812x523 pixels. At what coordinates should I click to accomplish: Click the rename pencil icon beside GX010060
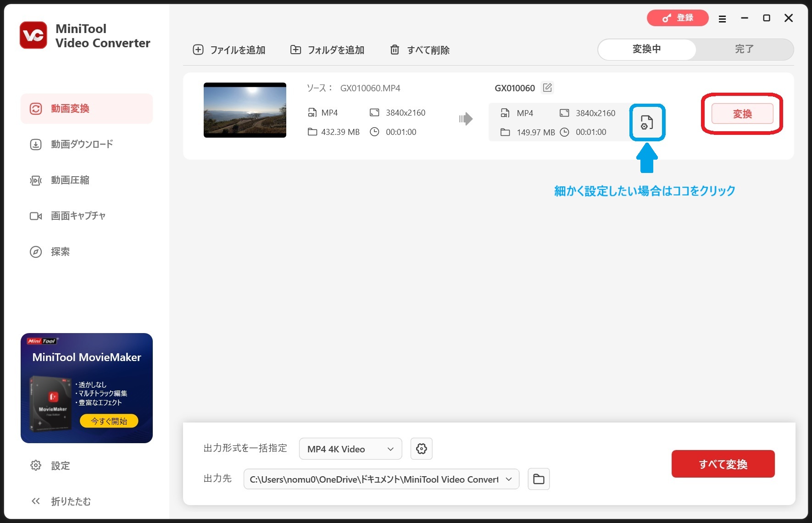click(547, 88)
